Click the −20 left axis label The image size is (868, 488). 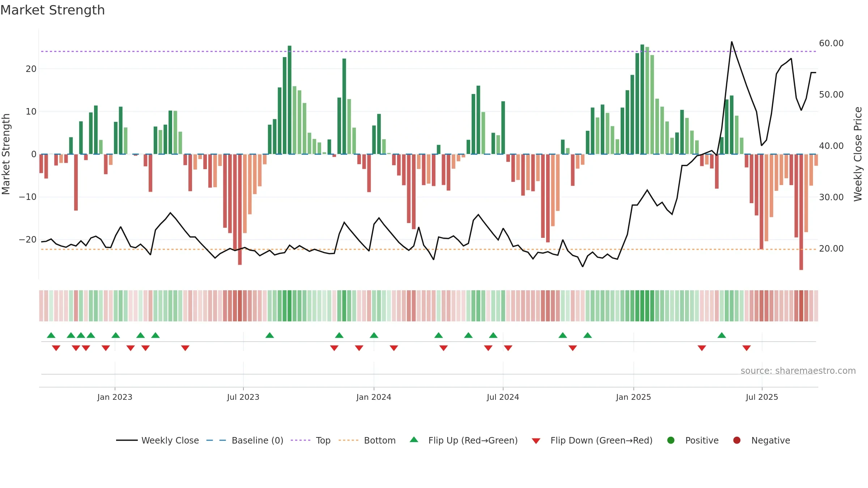[x=28, y=239]
